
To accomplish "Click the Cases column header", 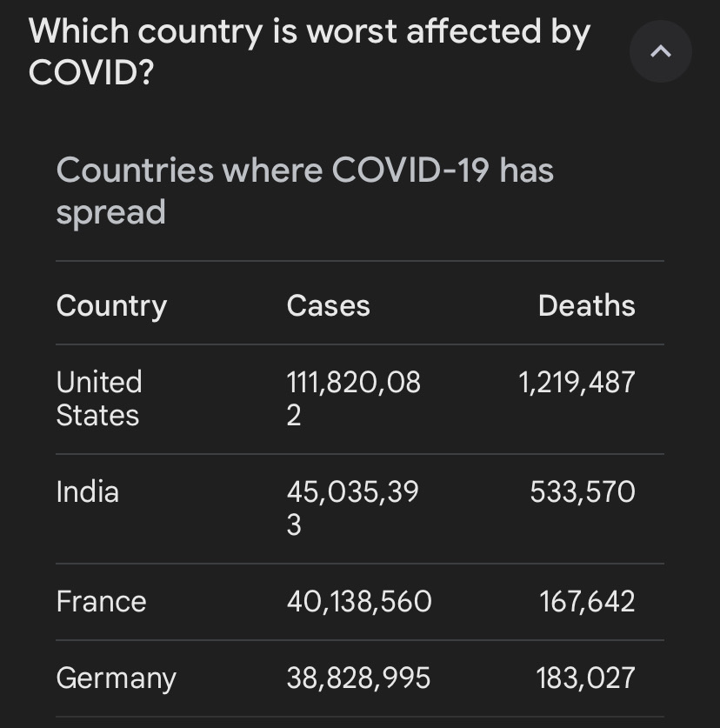I will tap(328, 306).
